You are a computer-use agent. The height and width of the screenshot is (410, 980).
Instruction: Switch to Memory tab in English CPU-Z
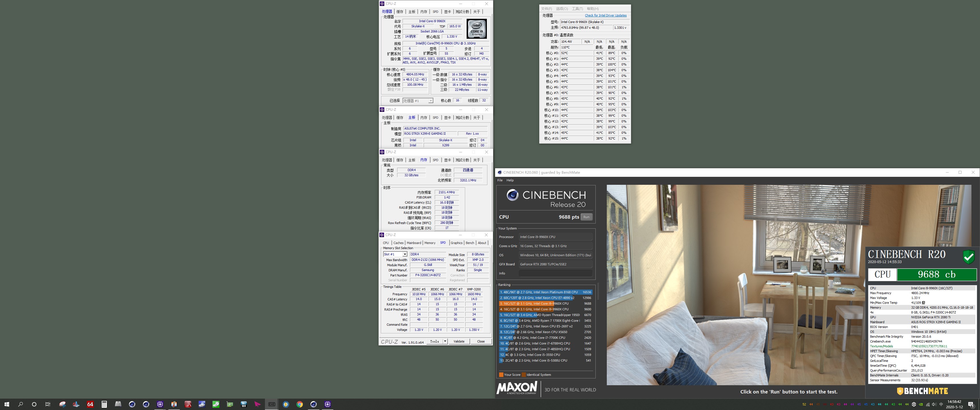tap(430, 243)
